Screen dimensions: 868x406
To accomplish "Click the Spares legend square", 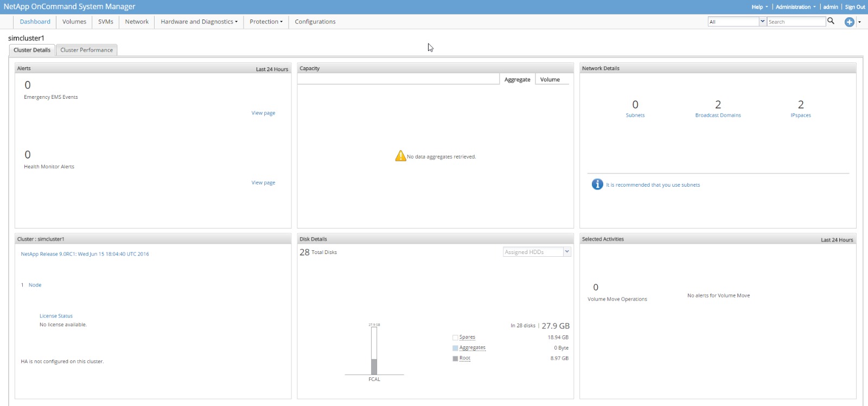I will (x=455, y=338).
